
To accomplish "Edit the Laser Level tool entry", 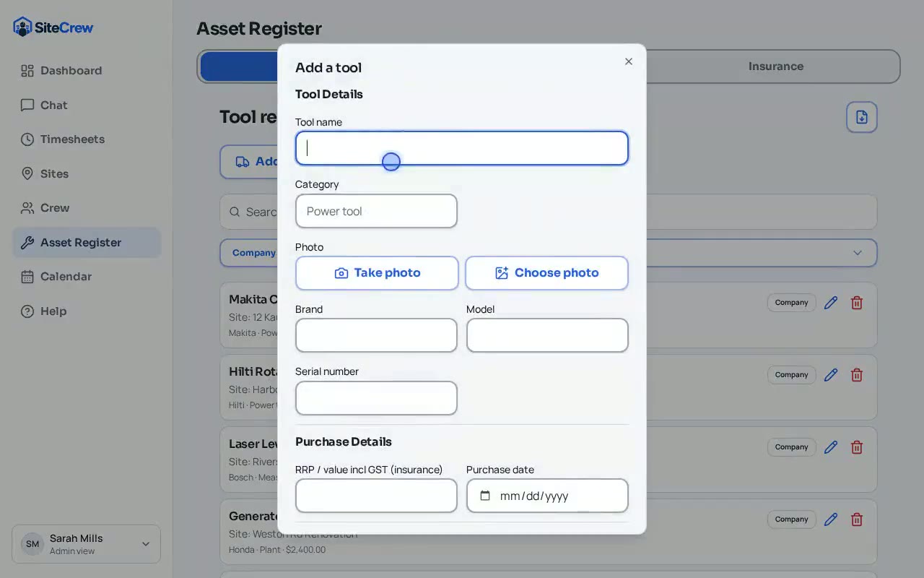I will tap(831, 447).
